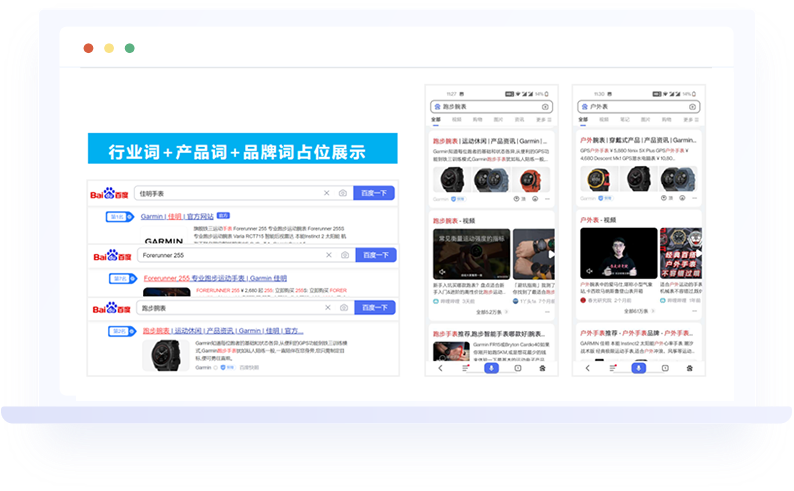Tap tabs window icon in 户外表 phone bottom bar

(665, 368)
